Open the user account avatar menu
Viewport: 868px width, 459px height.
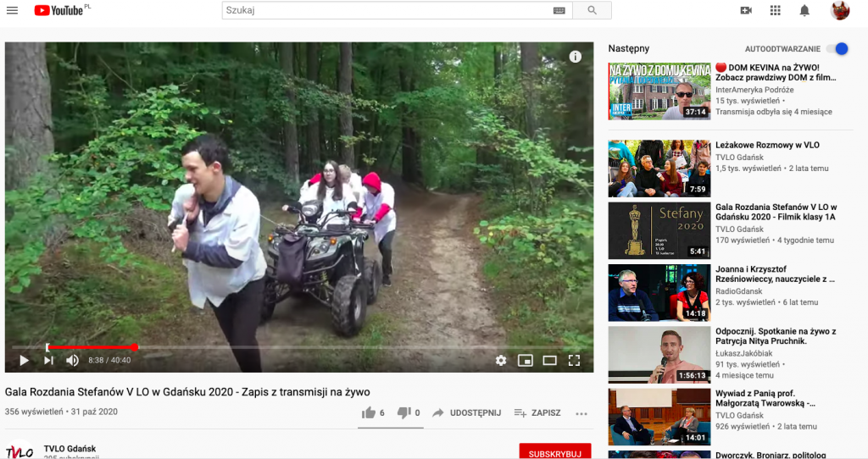(840, 10)
